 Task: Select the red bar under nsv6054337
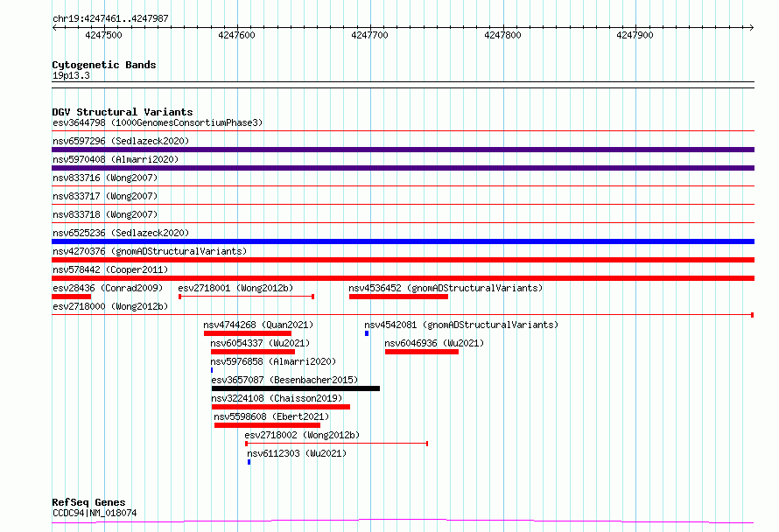point(253,352)
